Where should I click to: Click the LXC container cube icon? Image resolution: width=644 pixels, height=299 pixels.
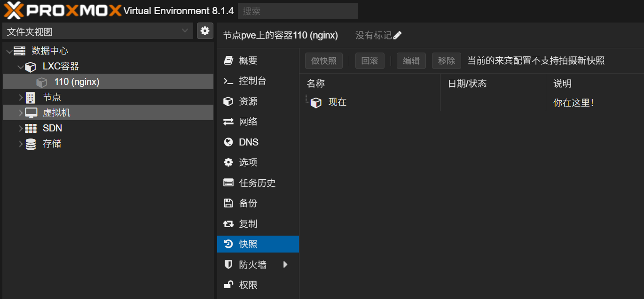coord(31,67)
